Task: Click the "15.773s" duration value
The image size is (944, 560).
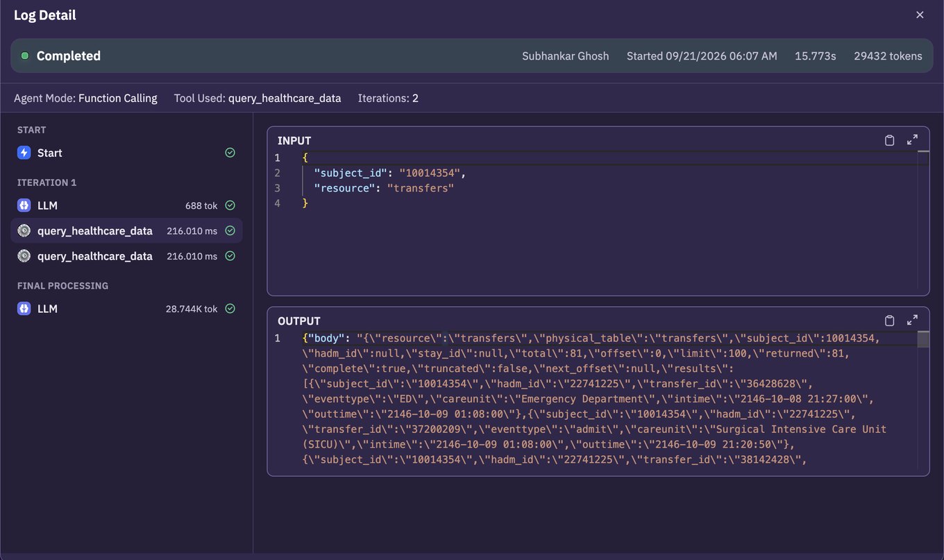Action: pos(816,56)
